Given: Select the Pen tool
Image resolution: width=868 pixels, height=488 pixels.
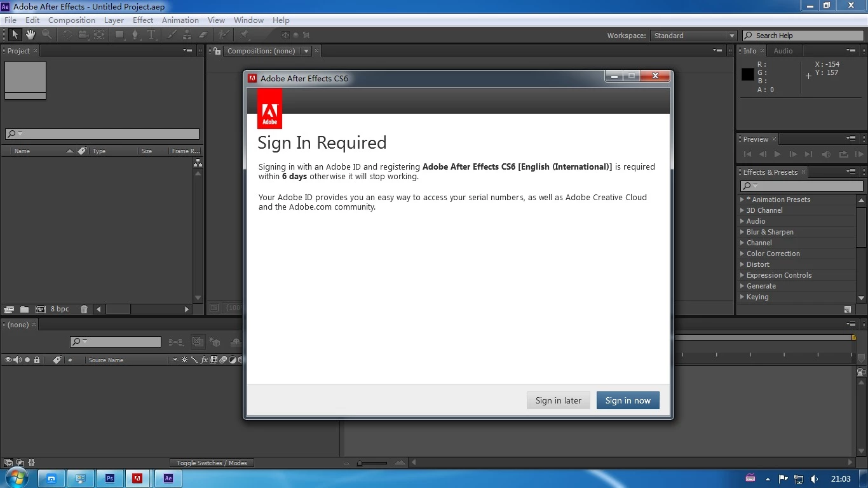Looking at the screenshot, I should (135, 35).
